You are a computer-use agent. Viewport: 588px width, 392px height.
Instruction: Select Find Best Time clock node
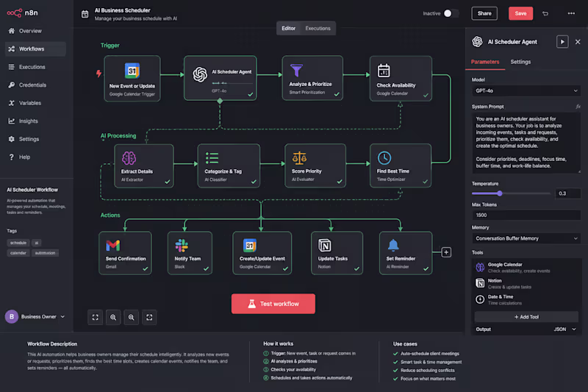(401, 165)
